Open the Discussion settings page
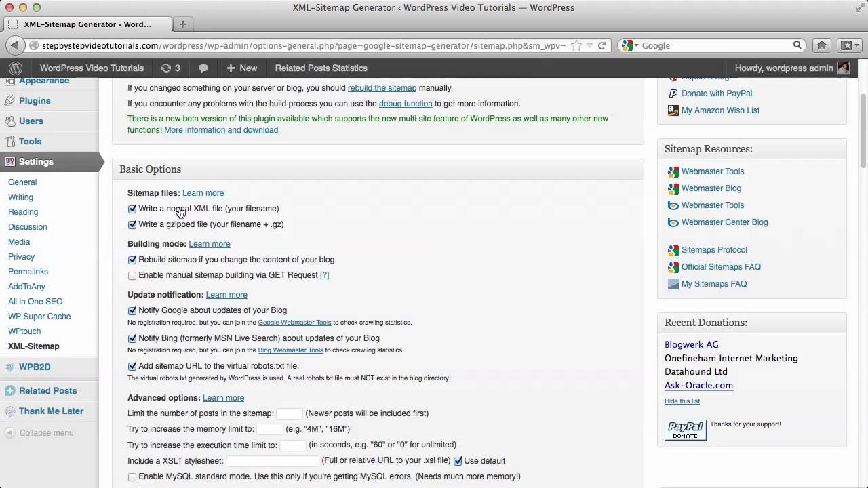 28,227
